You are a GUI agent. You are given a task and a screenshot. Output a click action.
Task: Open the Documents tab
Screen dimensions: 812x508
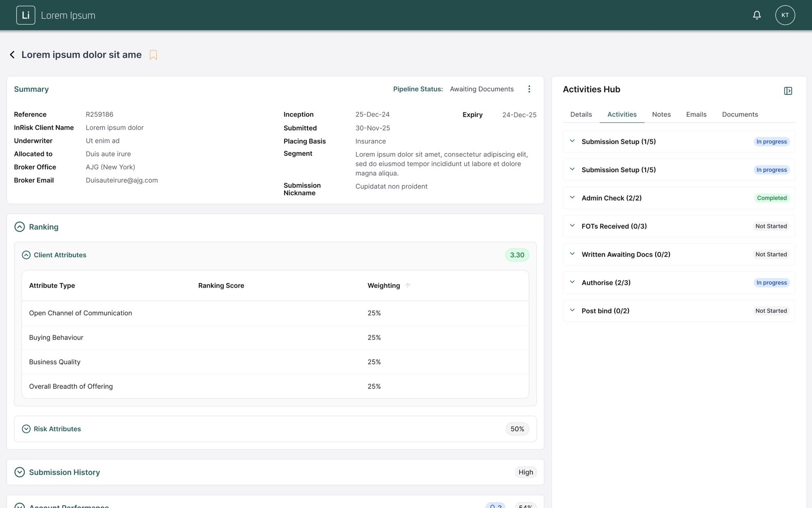pyautogui.click(x=740, y=114)
